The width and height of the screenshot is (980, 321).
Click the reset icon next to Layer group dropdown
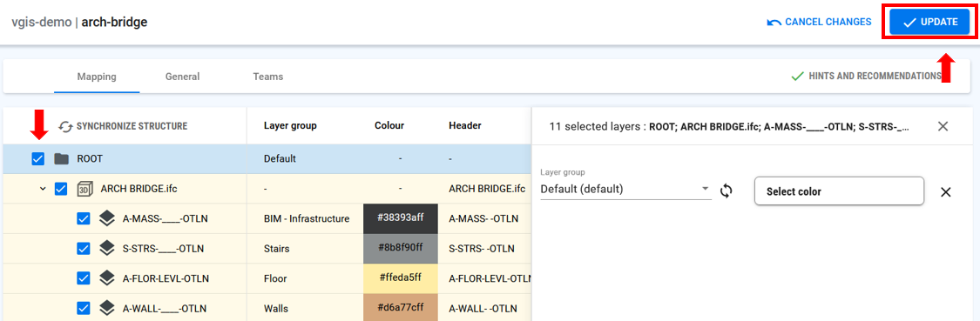click(x=726, y=191)
